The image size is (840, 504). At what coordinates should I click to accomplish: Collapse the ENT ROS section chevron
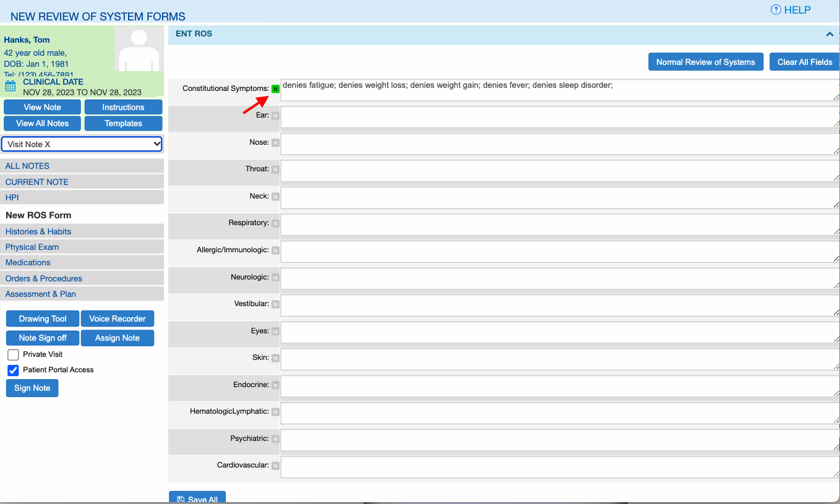click(829, 35)
